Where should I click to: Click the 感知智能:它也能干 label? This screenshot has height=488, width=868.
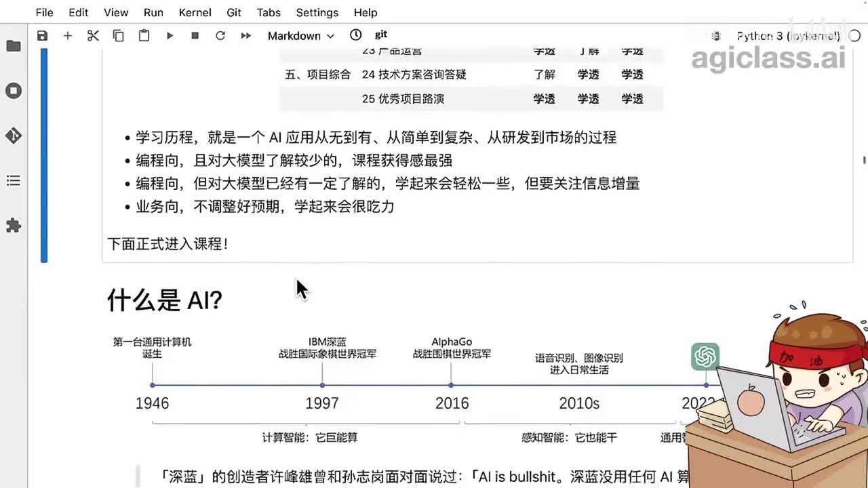pos(569,437)
